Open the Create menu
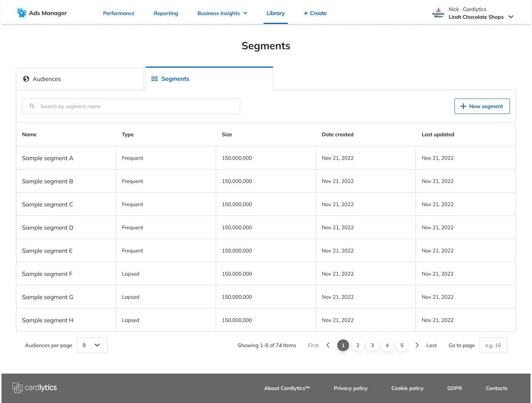The image size is (532, 403). coord(315,13)
